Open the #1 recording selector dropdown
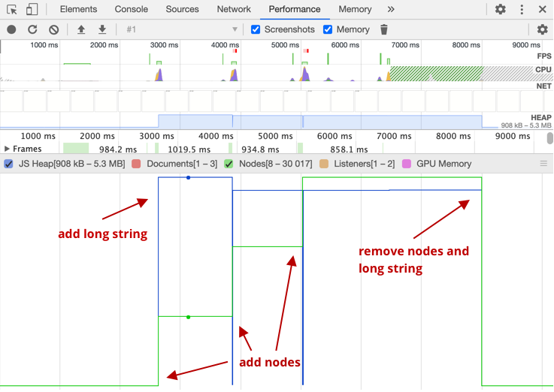Screen dimensions: 554x392 (x=182, y=29)
